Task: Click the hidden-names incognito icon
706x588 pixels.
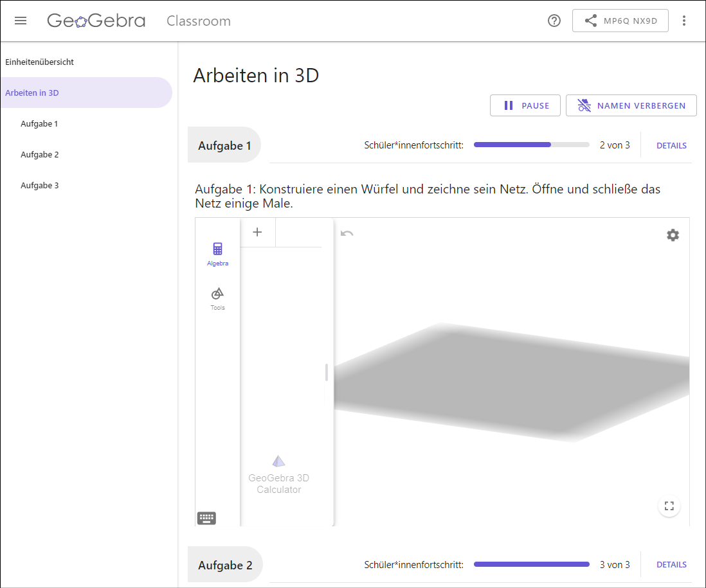Action: pyautogui.click(x=584, y=105)
